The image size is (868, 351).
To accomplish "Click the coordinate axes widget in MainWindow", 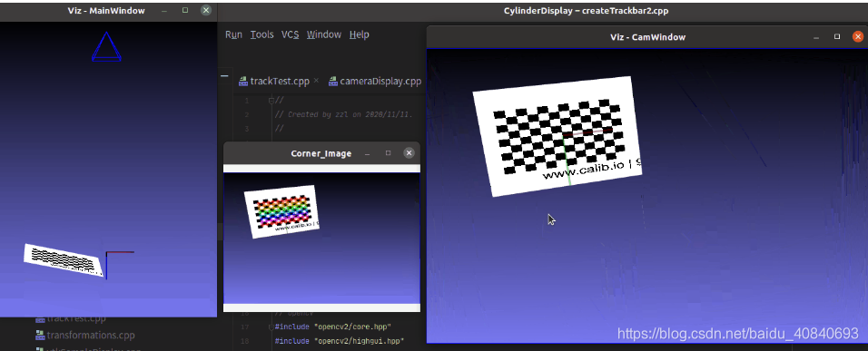I will [x=119, y=265].
